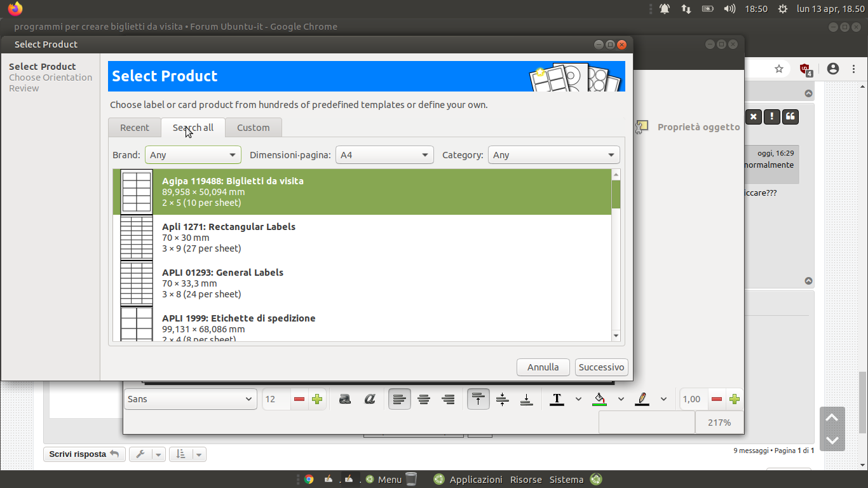Open forum topic tools wrench dropdown
This screenshot has width=868, height=488.
(147, 454)
